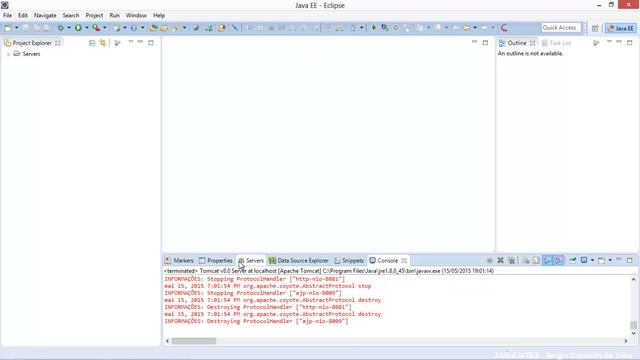
Task: Open the External Tools dropdown arrow
Action: pyautogui.click(x=105, y=28)
